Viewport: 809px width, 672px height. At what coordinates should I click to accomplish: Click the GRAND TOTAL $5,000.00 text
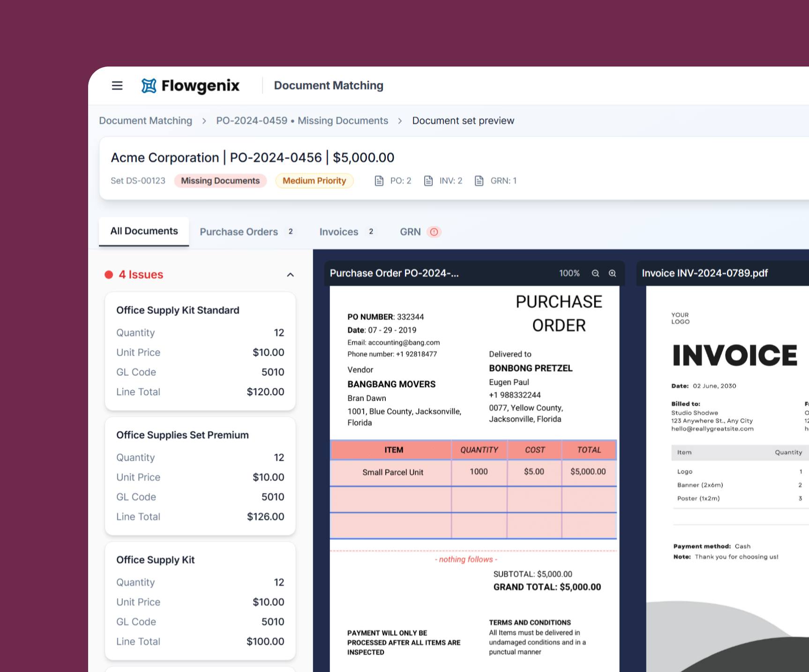pos(547,587)
